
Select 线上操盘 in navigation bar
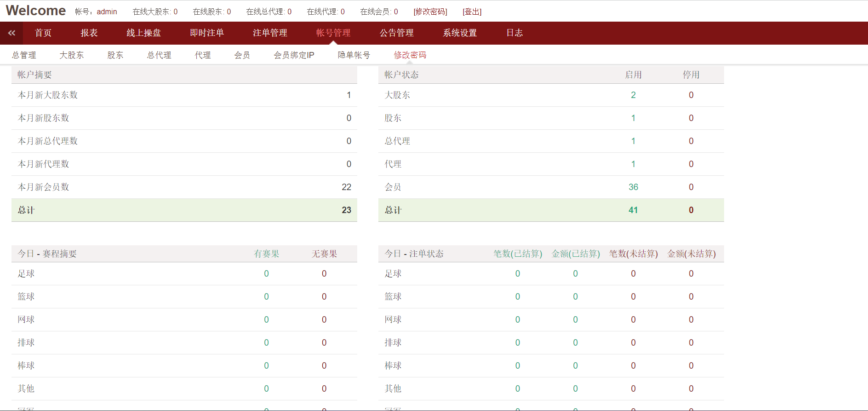pyautogui.click(x=143, y=33)
